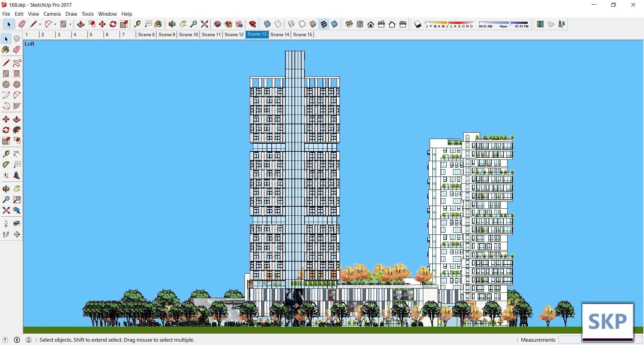Click Photo Textures icon
This screenshot has width=644, height=345.
pyautogui.click(x=562, y=24)
